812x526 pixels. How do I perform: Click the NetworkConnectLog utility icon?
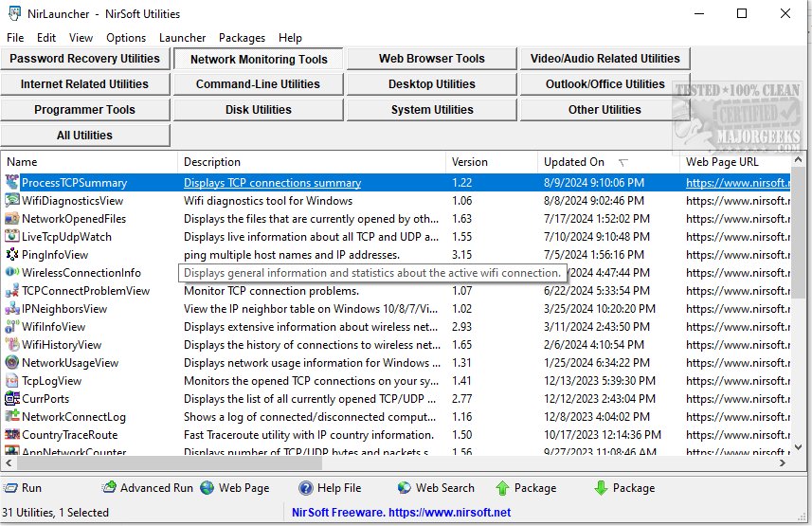(x=12, y=417)
